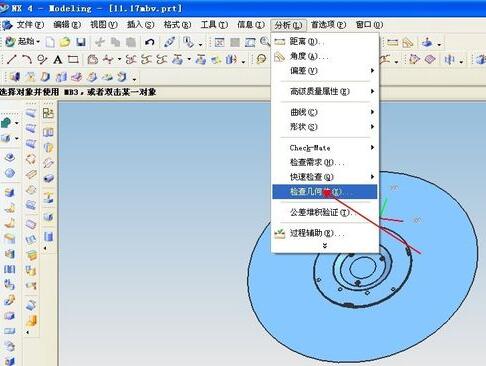Click the green solid icon in left toolbar
The height and width of the screenshot is (366, 486).
tap(6, 123)
